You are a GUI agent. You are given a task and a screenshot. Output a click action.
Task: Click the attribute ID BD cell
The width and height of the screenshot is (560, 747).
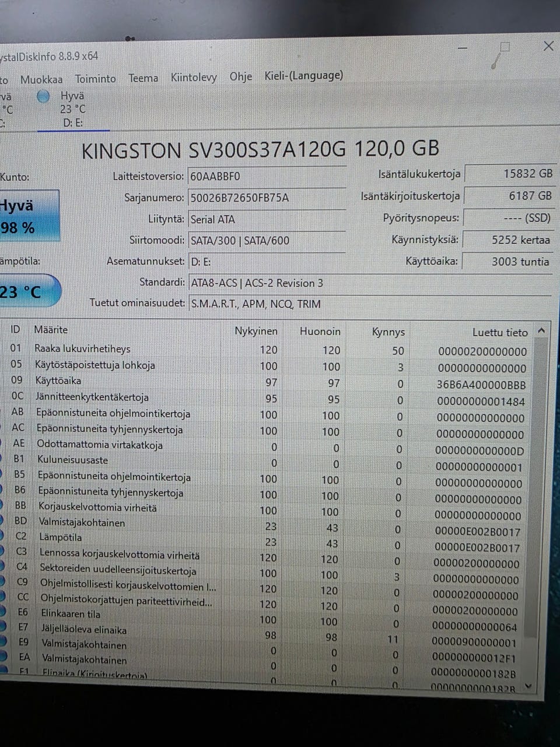(x=20, y=521)
